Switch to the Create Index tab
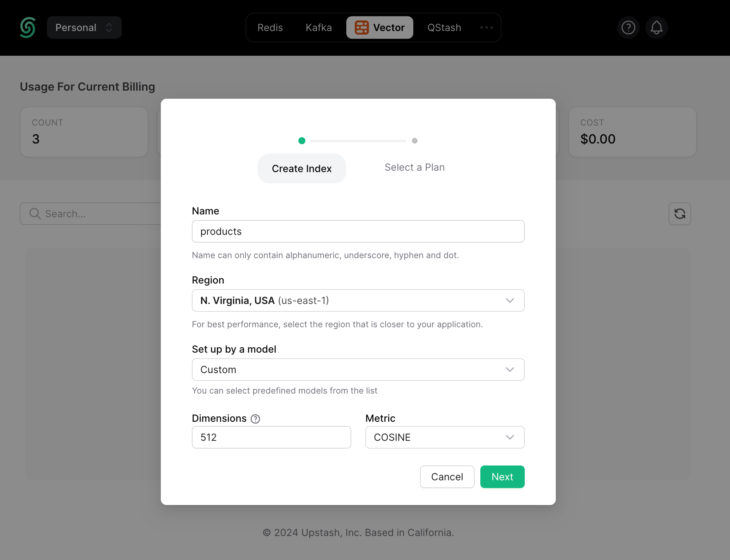 (x=302, y=168)
